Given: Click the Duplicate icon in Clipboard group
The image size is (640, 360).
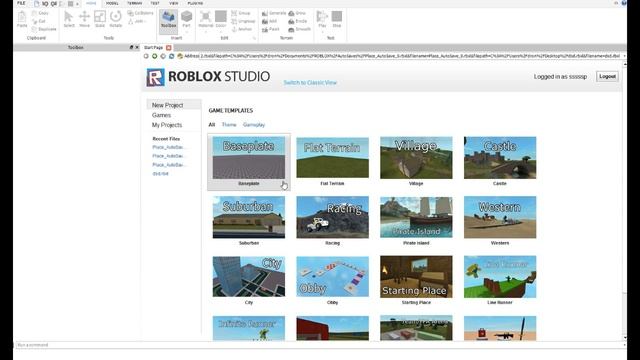Looking at the screenshot, I should click(x=35, y=29).
